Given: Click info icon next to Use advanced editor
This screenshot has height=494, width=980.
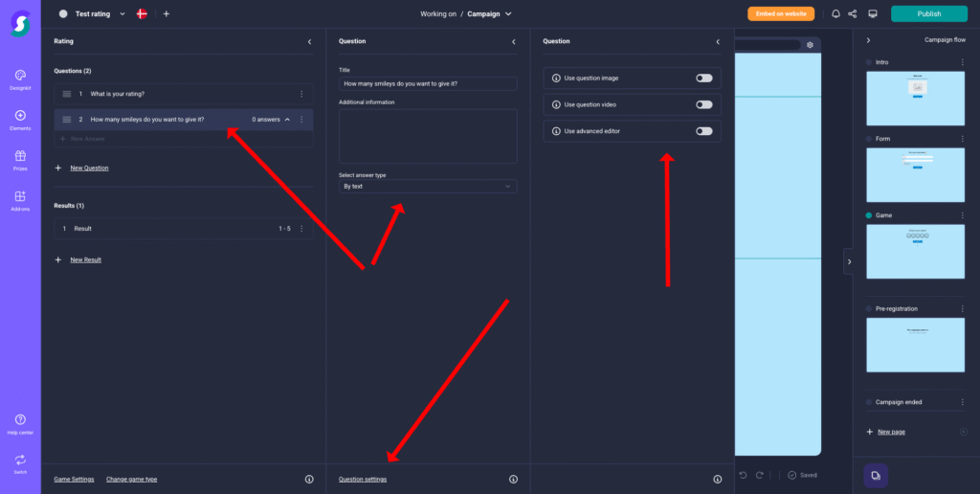Looking at the screenshot, I should point(556,131).
